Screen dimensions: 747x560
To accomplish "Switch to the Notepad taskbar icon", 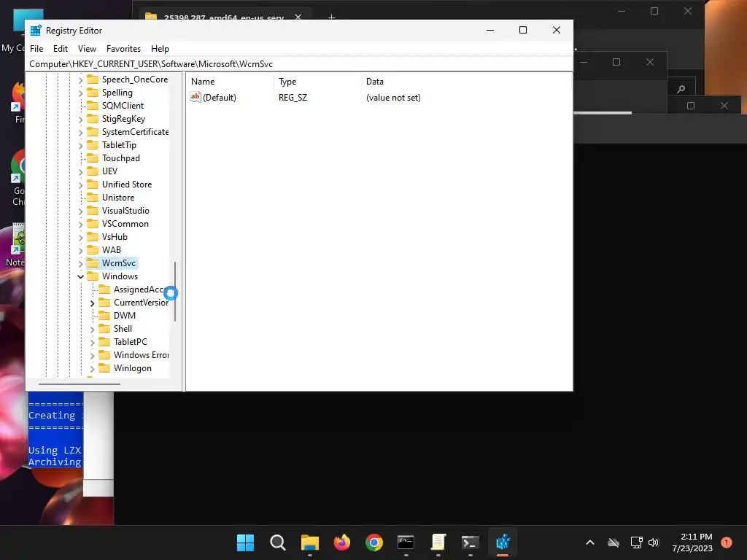I will coord(438,542).
